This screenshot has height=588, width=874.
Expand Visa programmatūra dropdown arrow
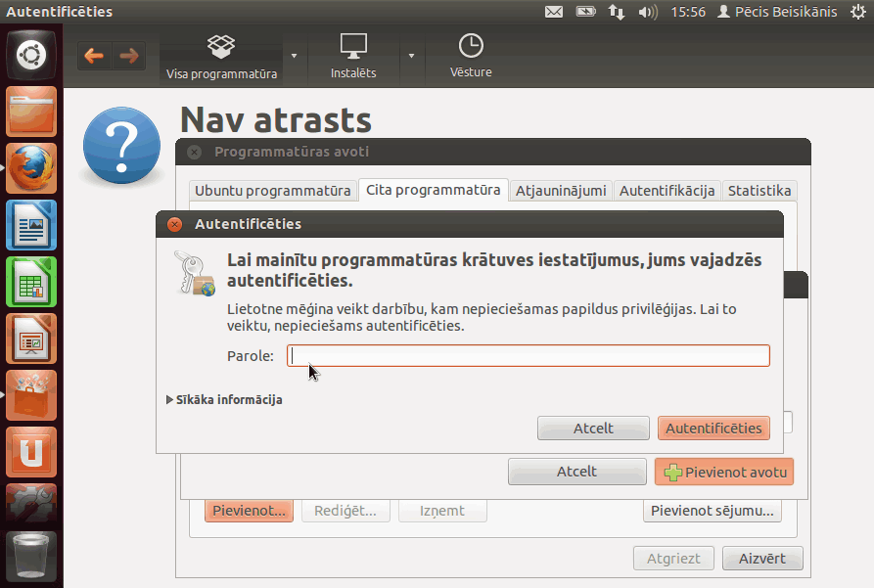(x=295, y=56)
